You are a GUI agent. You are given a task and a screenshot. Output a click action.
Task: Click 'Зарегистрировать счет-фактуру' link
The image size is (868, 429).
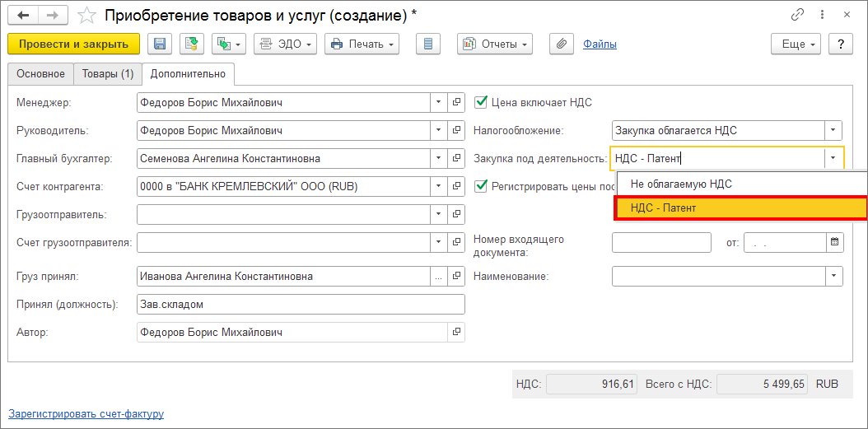click(x=86, y=414)
